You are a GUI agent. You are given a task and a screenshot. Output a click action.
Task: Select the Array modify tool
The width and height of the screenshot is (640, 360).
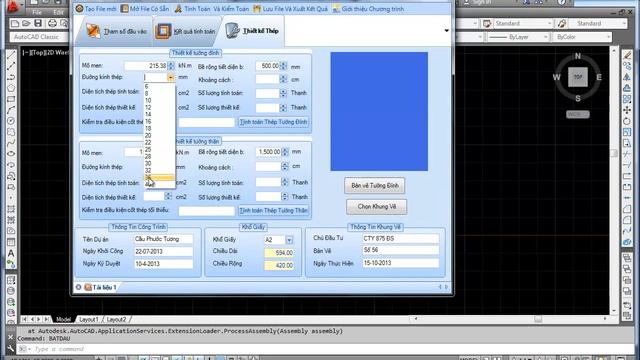pos(627,99)
